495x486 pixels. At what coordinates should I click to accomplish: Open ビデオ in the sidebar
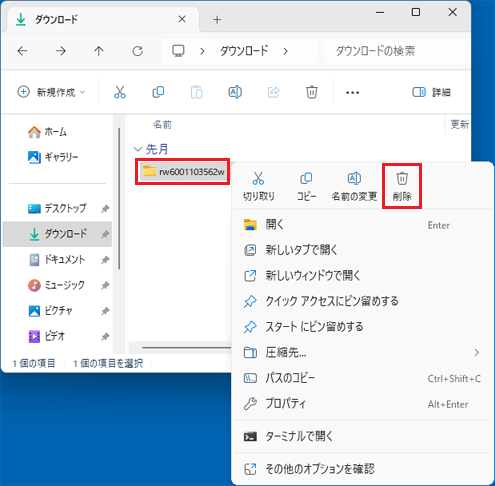(x=46, y=336)
